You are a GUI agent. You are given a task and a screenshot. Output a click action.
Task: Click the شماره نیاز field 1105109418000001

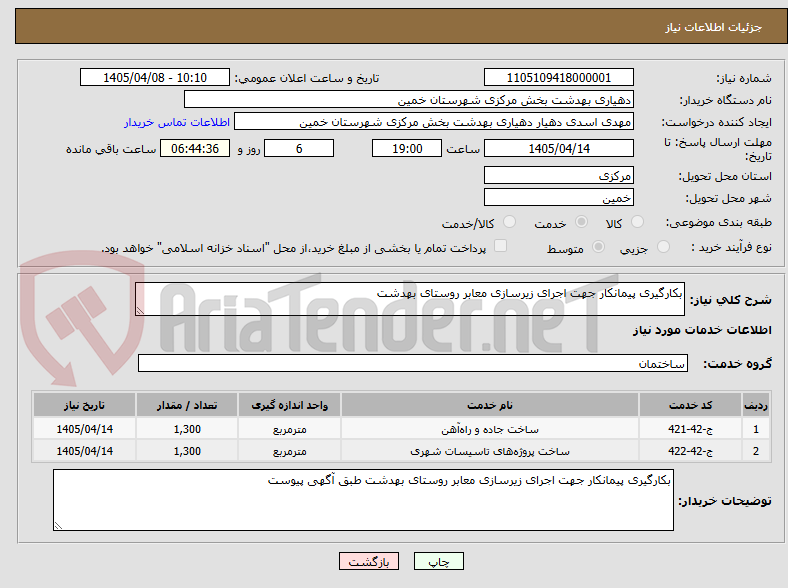(559, 77)
